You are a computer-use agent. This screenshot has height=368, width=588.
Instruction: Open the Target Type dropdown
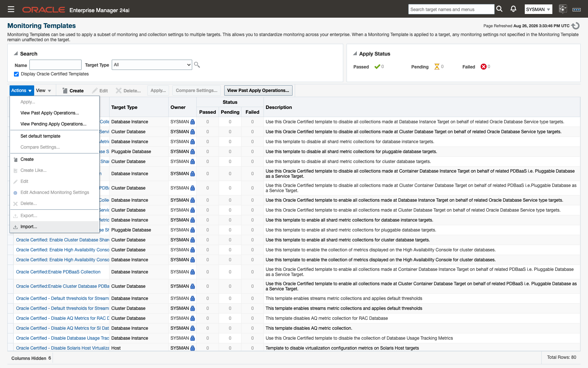pyautogui.click(x=152, y=65)
